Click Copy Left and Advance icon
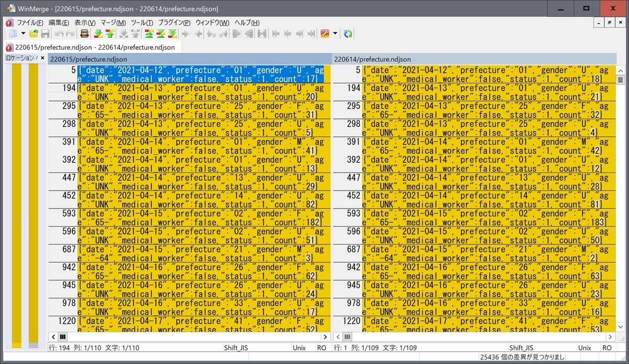The image size is (629, 364). [223, 34]
